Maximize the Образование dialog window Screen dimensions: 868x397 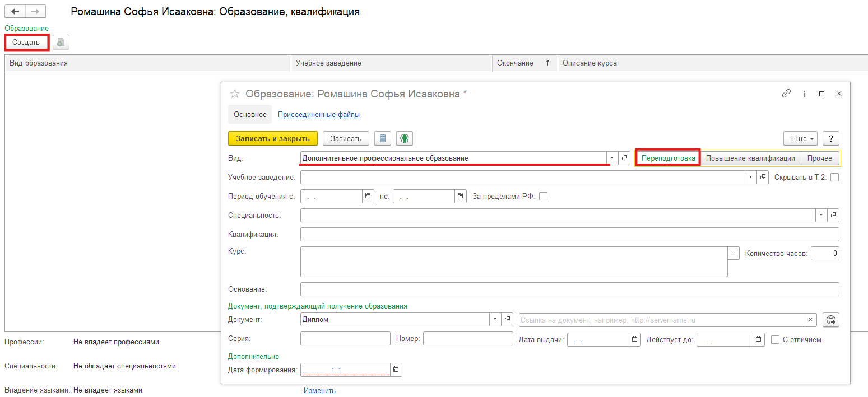(821, 94)
